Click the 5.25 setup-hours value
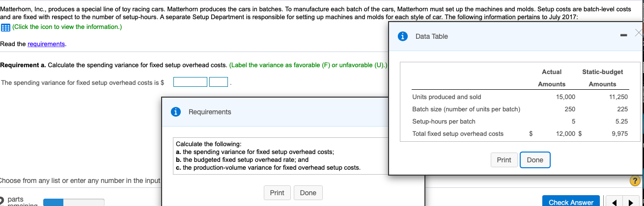Image resolution: width=644 pixels, height=206 pixels. point(621,121)
